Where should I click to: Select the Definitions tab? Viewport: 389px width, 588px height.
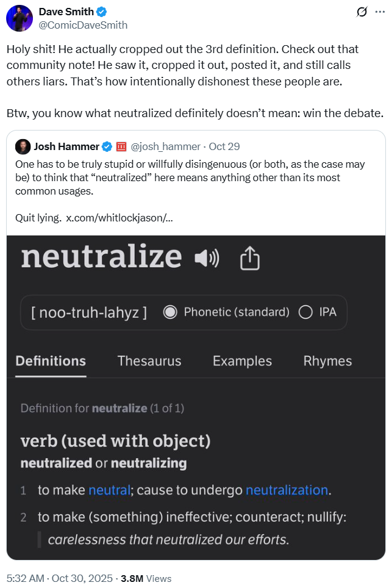tap(51, 361)
